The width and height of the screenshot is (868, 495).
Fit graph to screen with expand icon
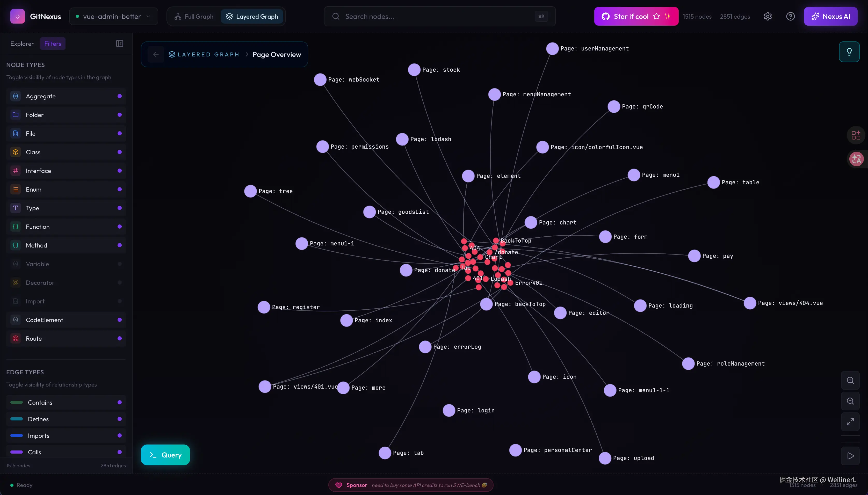tap(850, 422)
